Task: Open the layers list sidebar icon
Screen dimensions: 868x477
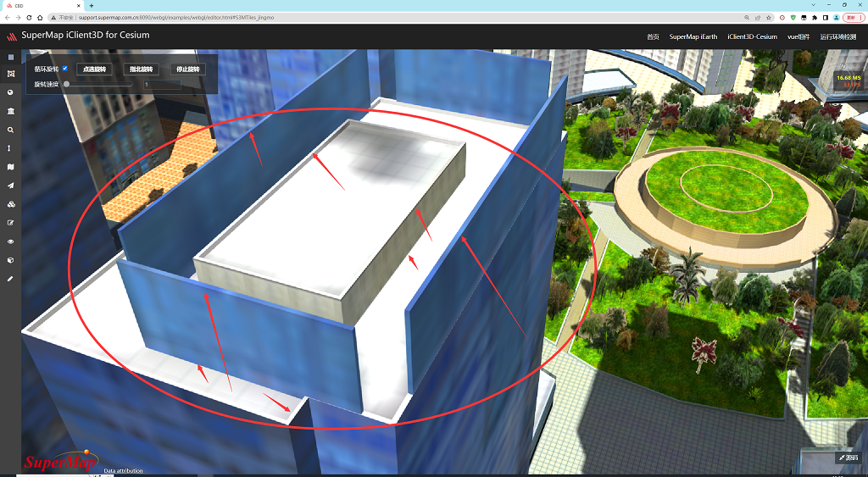Action: (x=10, y=57)
